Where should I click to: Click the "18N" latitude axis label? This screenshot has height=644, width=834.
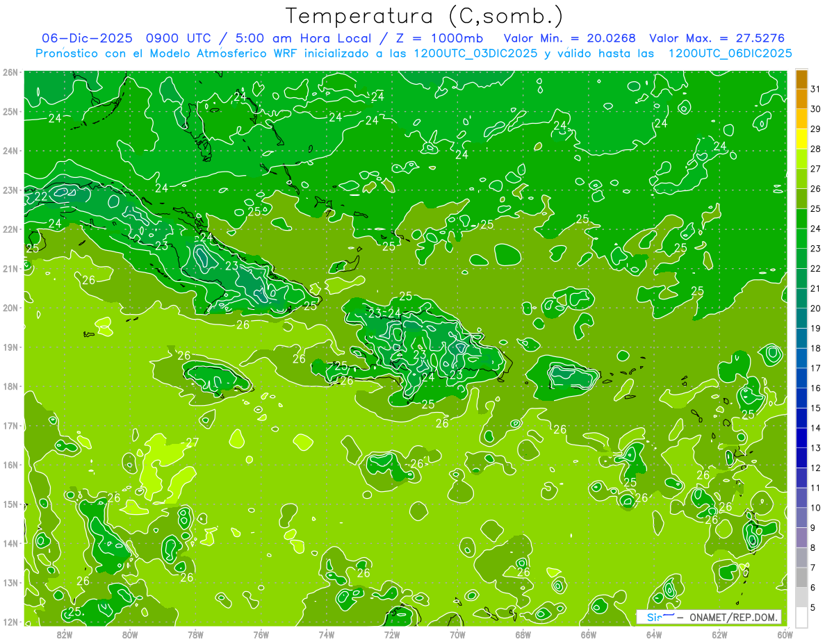10,386
